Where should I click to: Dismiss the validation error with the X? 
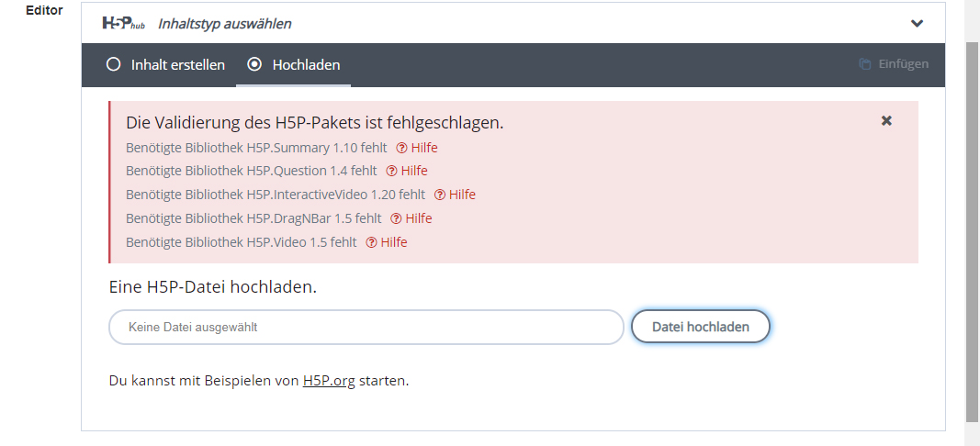pyautogui.click(x=886, y=121)
